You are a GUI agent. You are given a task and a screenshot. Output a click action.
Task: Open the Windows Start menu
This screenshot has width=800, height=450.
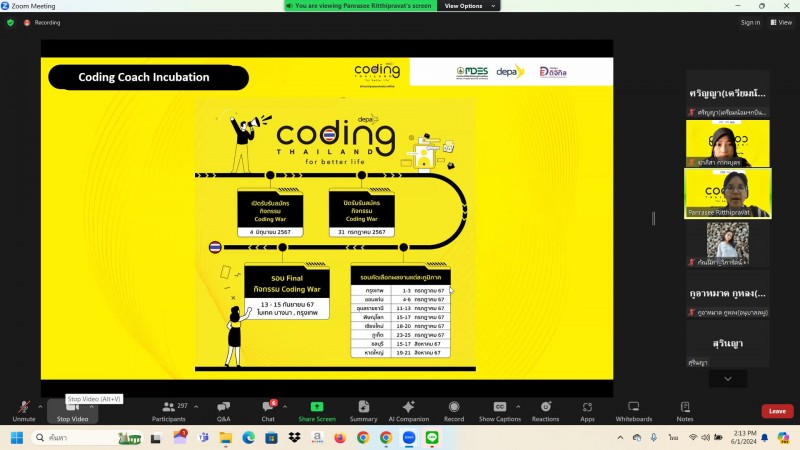(17, 438)
